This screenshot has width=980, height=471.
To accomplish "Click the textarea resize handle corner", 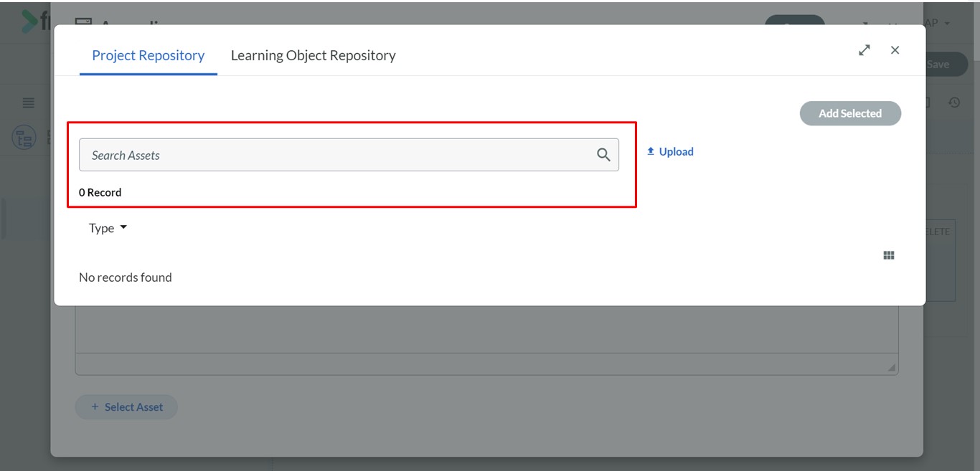I will click(892, 367).
